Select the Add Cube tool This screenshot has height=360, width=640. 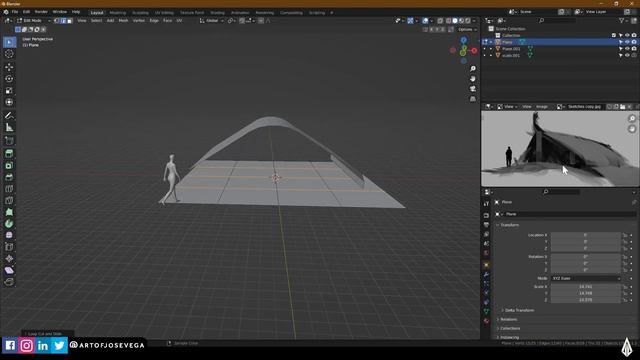9,141
